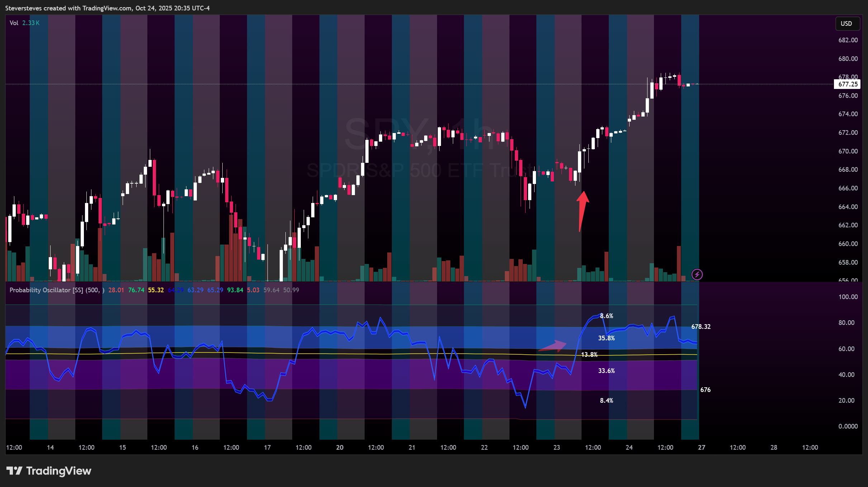Click the 8.6% probability label
Viewport: 868px width, 487px height.
[607, 316]
